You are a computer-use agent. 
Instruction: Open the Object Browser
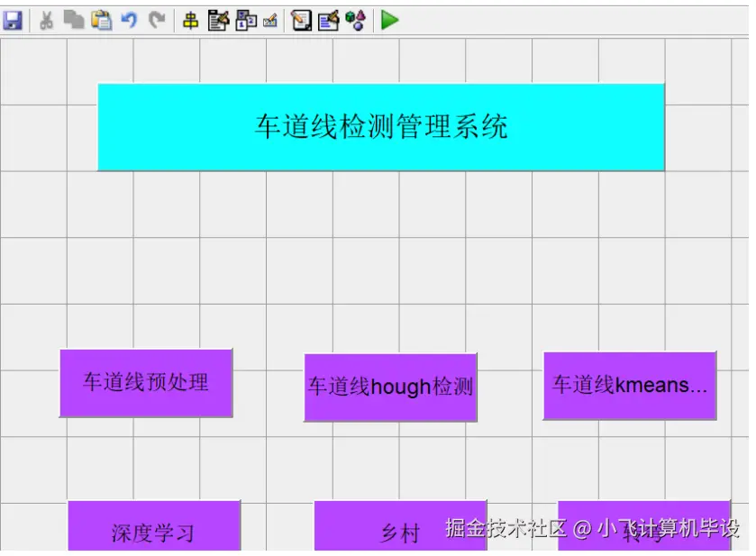click(x=356, y=21)
